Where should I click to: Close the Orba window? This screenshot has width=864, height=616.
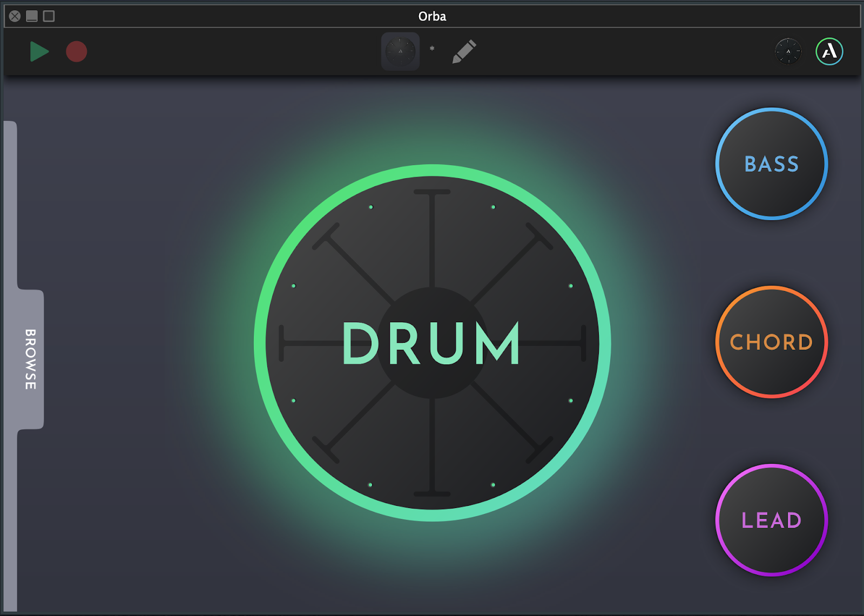[15, 16]
